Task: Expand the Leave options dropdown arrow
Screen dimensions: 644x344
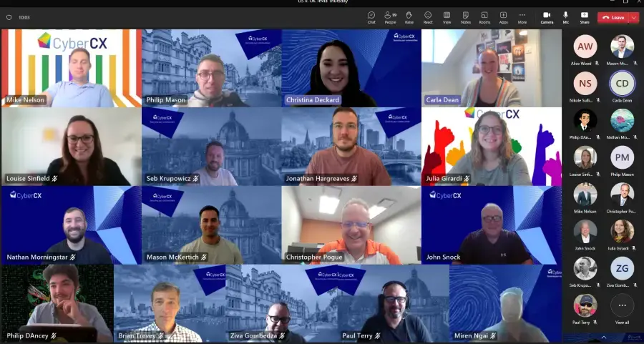Action: point(633,17)
